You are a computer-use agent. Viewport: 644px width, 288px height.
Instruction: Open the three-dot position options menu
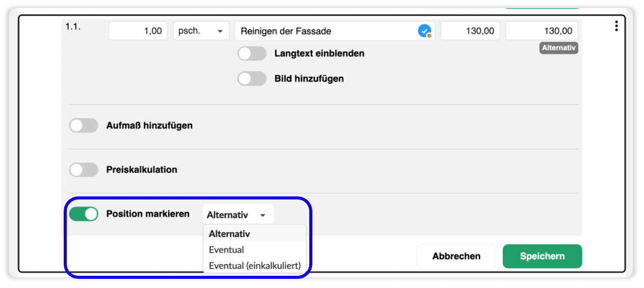pos(616,26)
